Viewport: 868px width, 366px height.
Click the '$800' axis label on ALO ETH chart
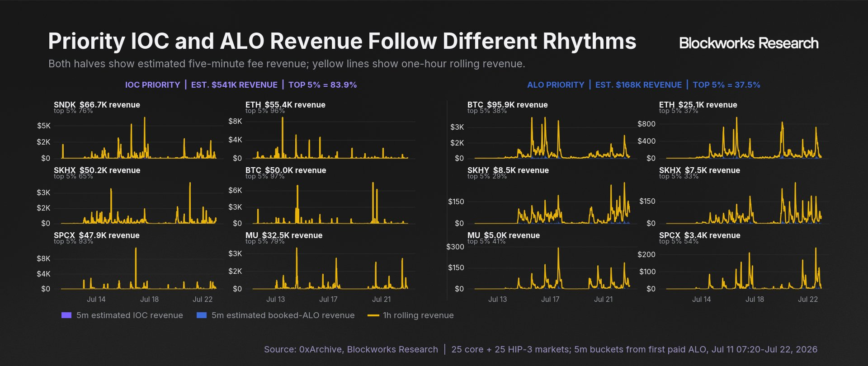646,124
